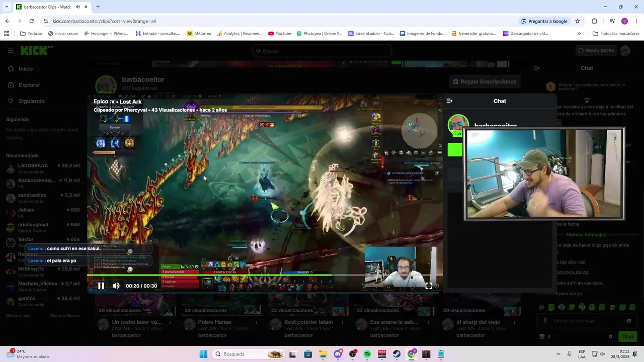The width and height of the screenshot is (644, 362).
Task: Open recommended channel goncho
Action: [43, 301]
